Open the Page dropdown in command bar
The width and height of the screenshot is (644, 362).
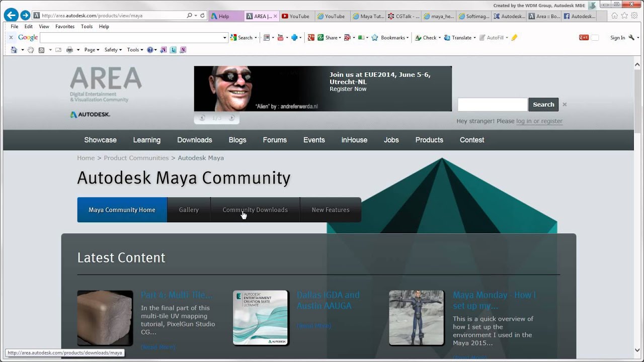pos(92,50)
